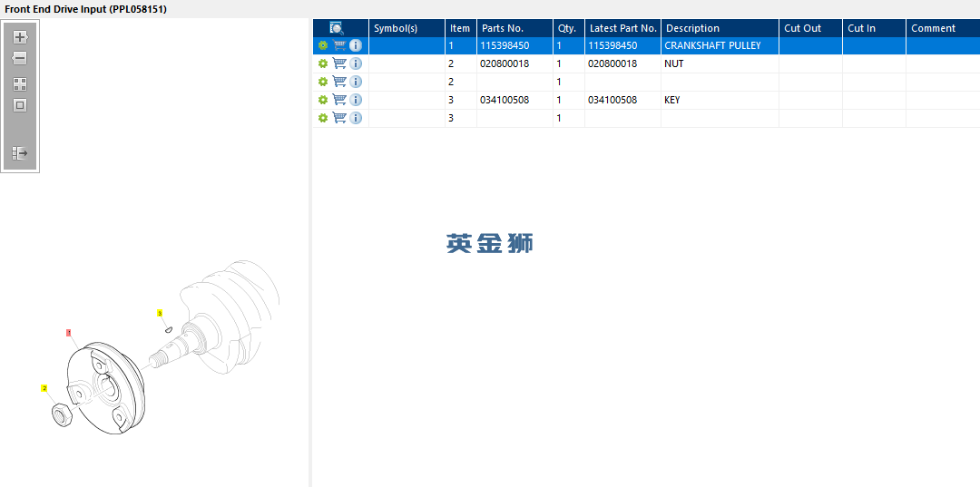Zoom in on the parts diagram
Viewport: 980px width, 487px height.
tap(20, 37)
